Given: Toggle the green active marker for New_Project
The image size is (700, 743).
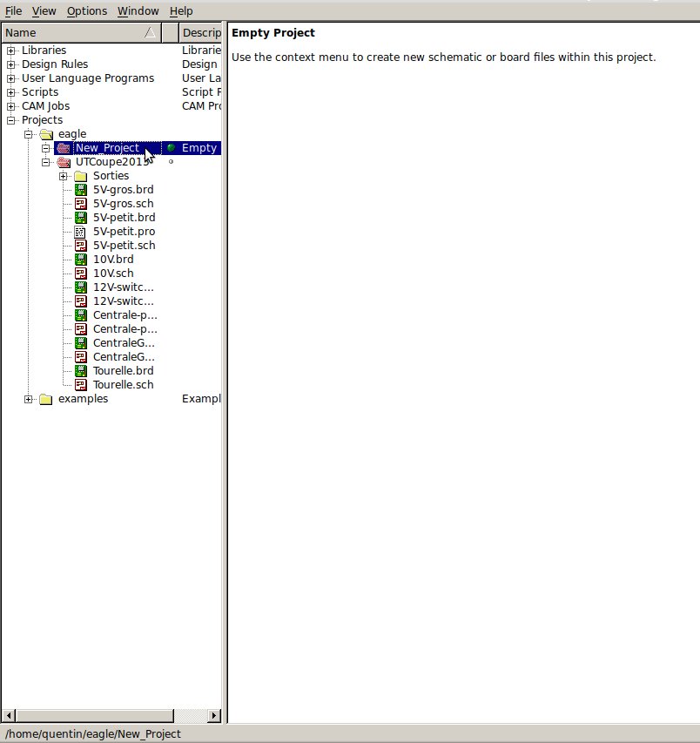Looking at the screenshot, I should [x=171, y=148].
